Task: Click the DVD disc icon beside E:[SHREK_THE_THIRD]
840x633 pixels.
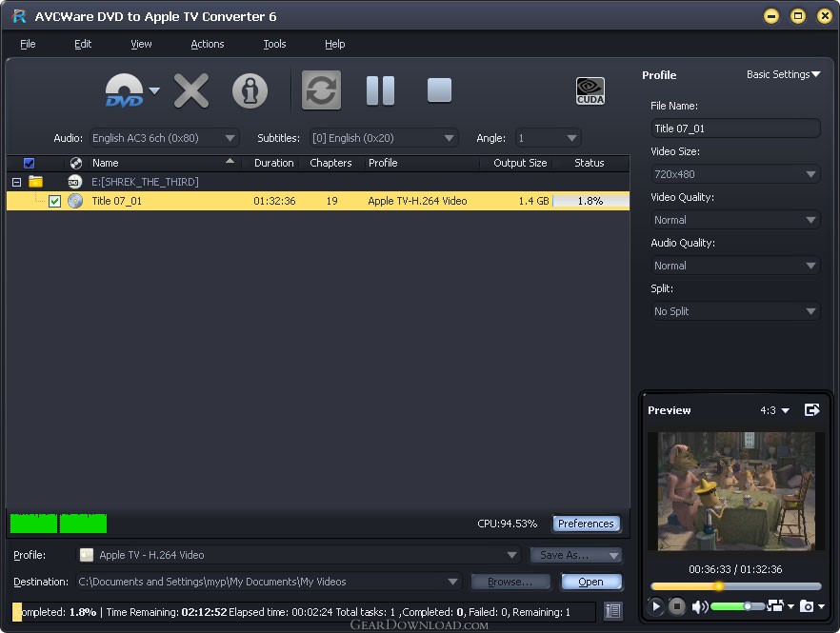Action: point(75,182)
